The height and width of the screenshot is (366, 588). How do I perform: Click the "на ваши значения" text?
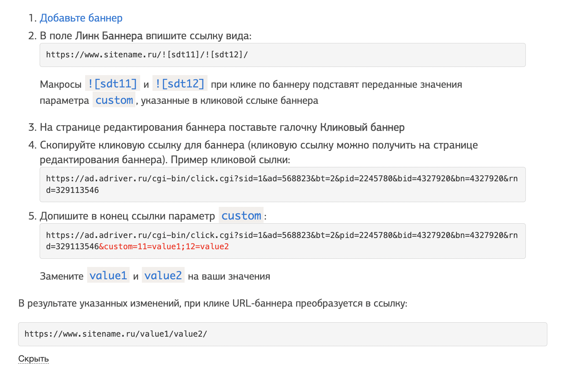tap(229, 276)
